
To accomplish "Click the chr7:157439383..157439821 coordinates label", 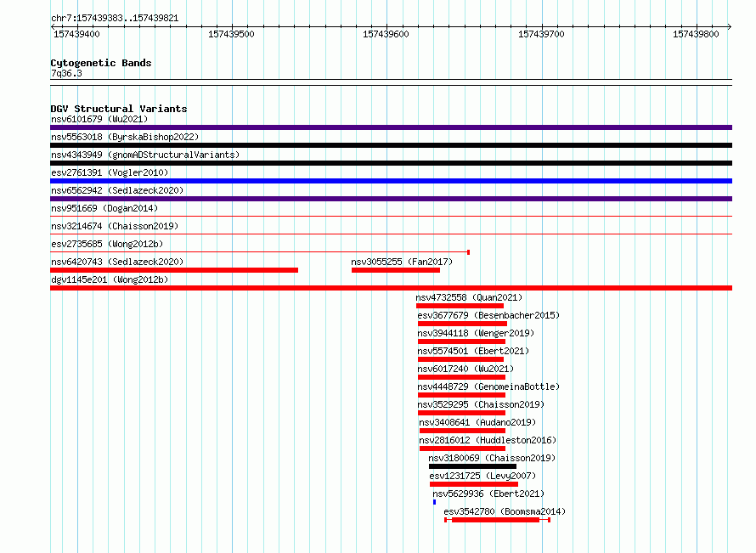I will click(115, 19).
